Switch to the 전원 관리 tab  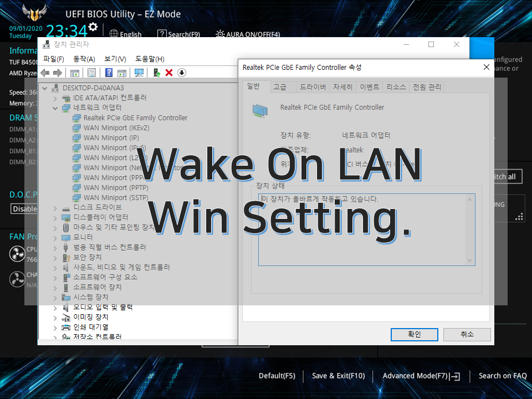pyautogui.click(x=427, y=87)
